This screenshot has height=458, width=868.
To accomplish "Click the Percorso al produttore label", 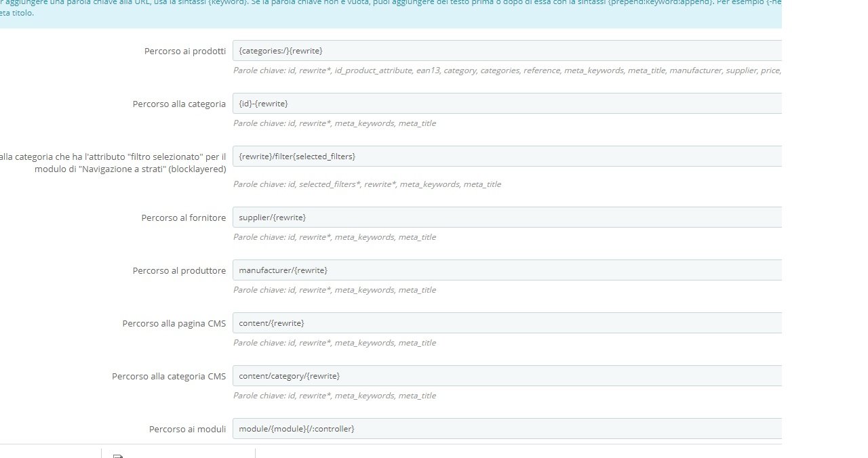I will (x=179, y=271).
